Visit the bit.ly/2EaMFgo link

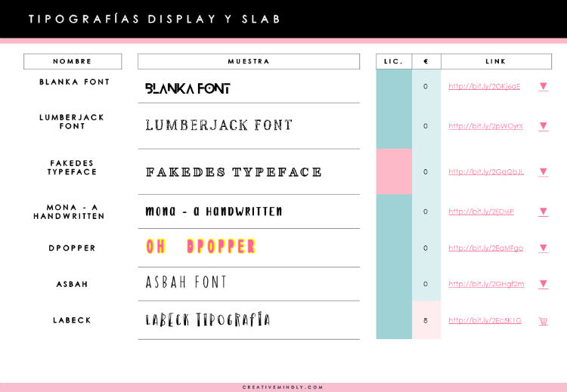[485, 248]
